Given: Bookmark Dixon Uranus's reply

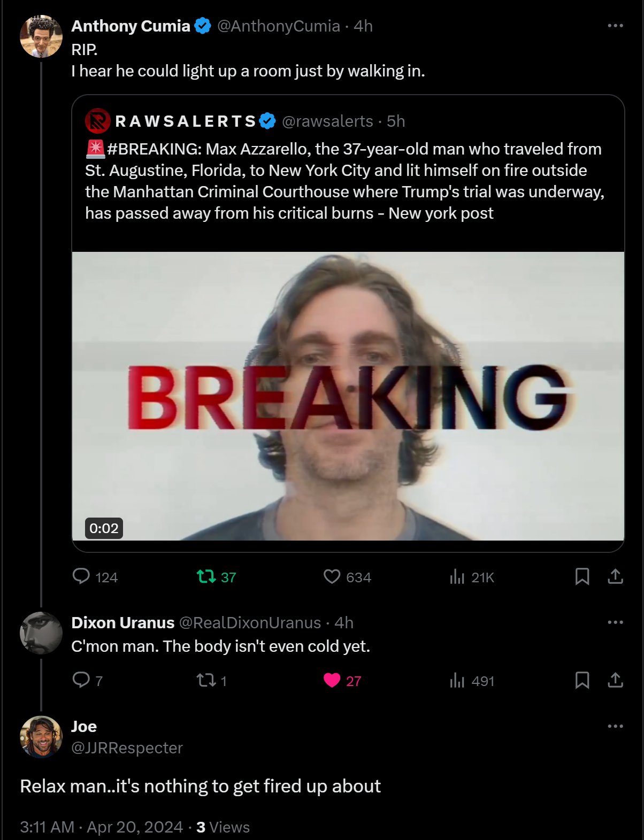Looking at the screenshot, I should point(582,680).
